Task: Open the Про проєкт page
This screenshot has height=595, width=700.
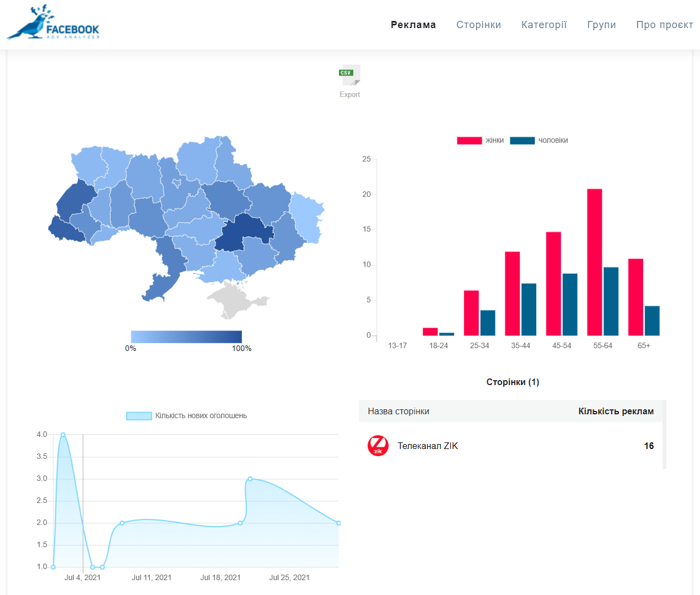Action: pos(664,25)
